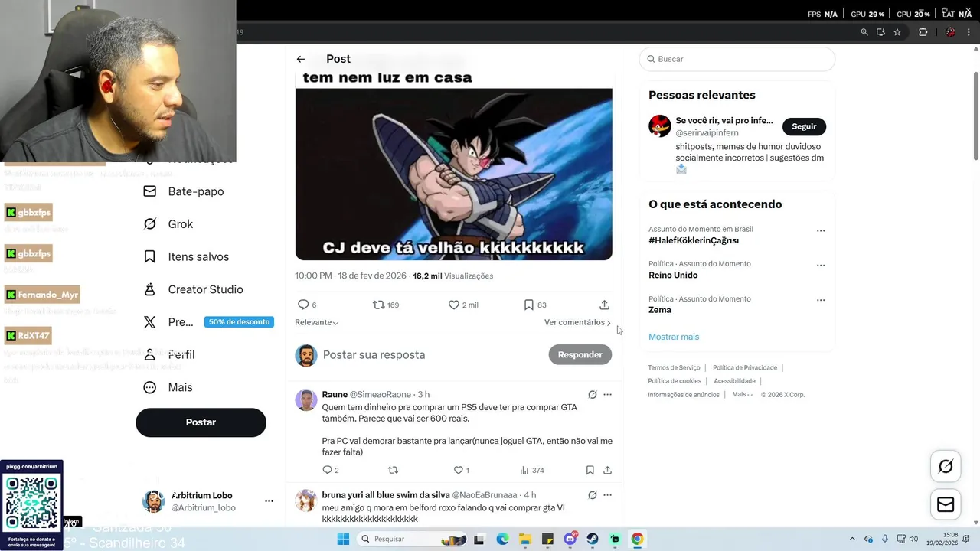Viewport: 980px width, 551px height.
Task: Open Steam from taskbar
Action: [593, 539]
